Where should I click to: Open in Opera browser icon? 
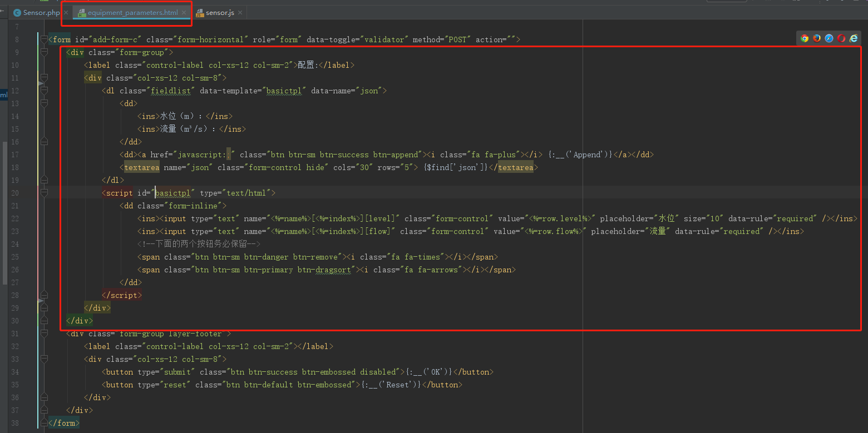point(841,38)
